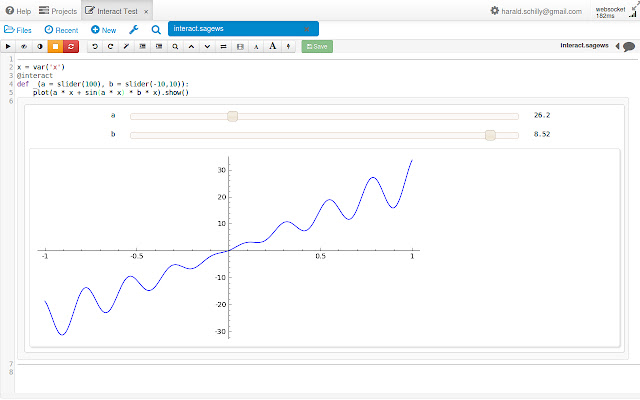Increase font size with large A icon

(273, 47)
